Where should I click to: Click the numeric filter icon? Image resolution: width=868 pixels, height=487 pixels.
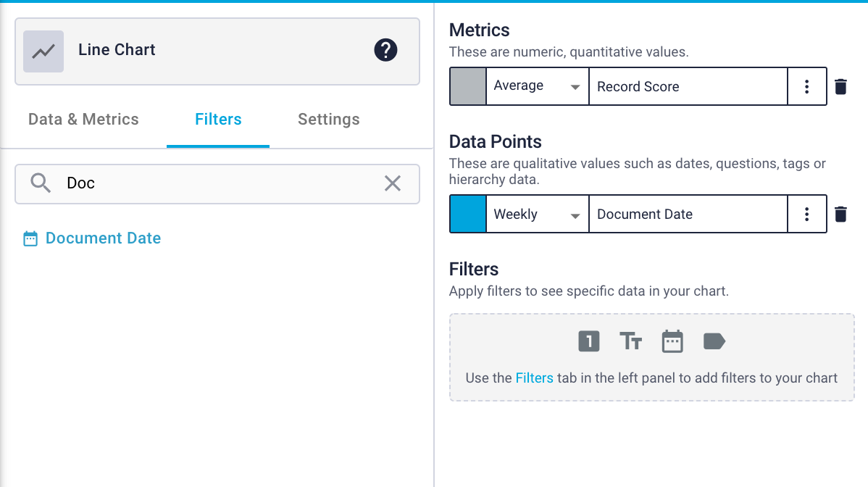click(588, 341)
